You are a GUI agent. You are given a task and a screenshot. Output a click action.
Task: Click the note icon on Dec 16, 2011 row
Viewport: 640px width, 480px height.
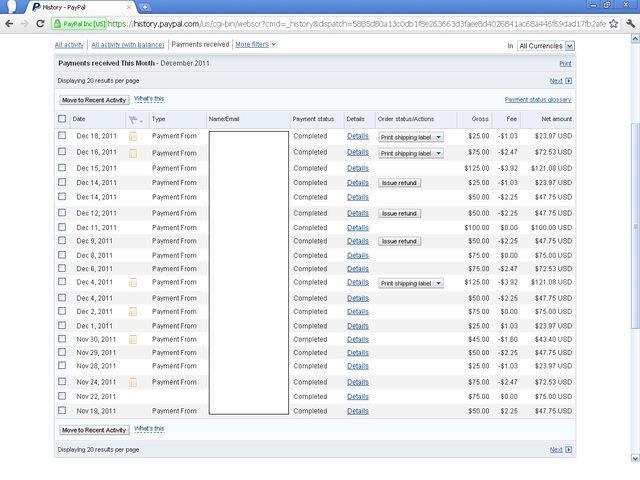(x=133, y=153)
